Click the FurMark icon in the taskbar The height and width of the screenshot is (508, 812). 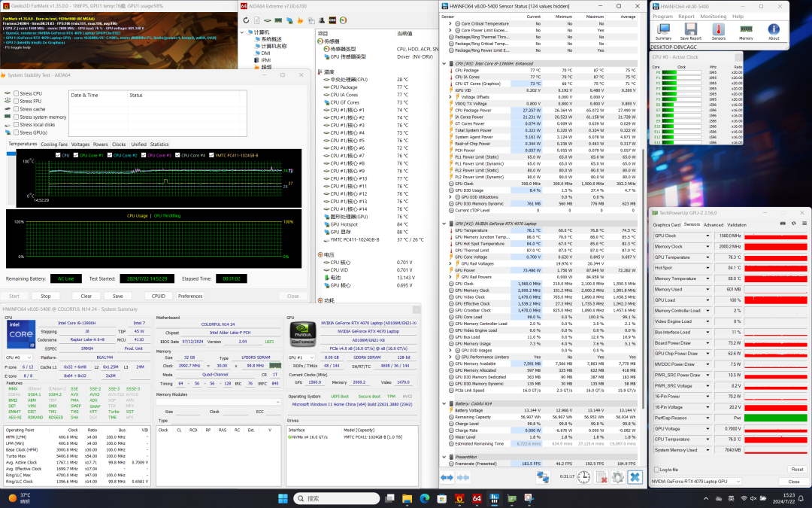[x=458, y=498]
